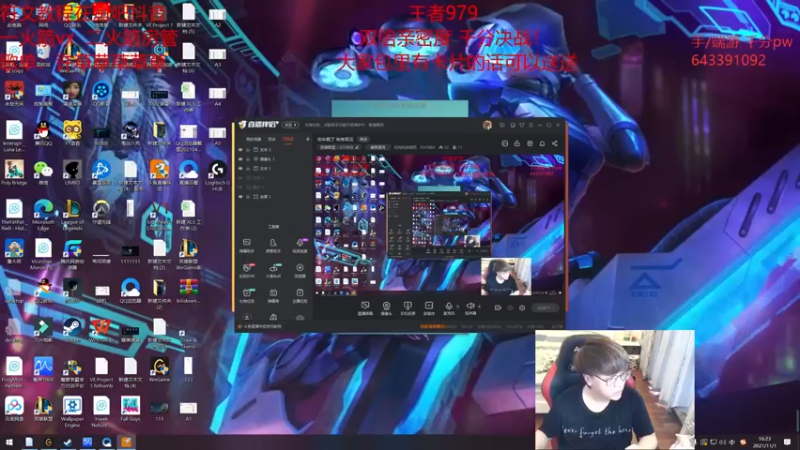Switch to the middle scene tab in source panel

(272, 139)
